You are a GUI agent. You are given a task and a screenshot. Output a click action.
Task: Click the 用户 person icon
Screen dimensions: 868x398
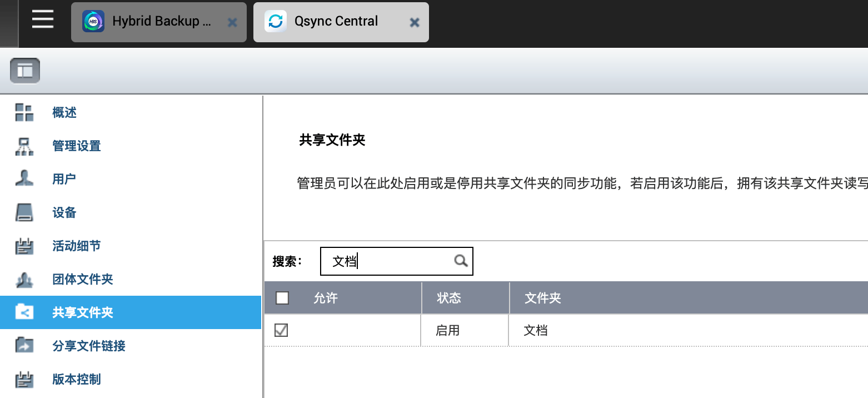point(24,179)
